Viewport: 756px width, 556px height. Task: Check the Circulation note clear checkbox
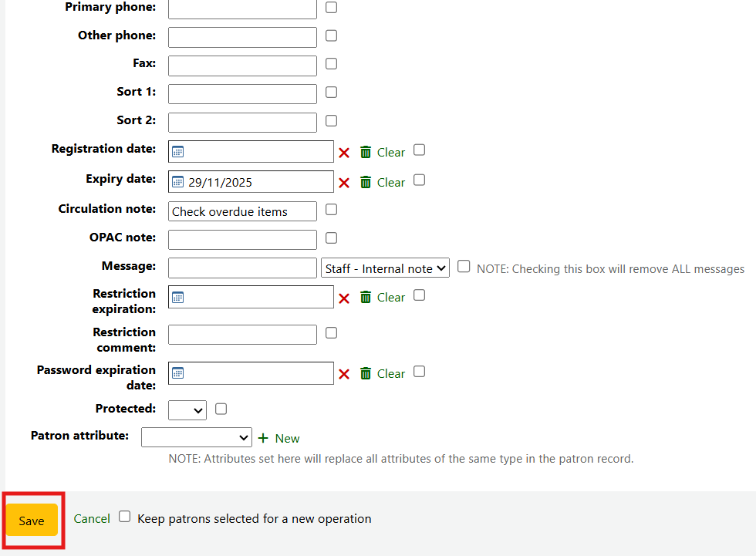coord(331,209)
